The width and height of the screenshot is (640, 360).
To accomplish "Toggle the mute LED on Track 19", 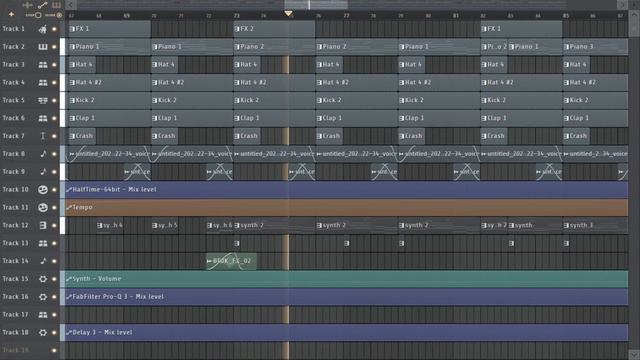I will (x=54, y=350).
